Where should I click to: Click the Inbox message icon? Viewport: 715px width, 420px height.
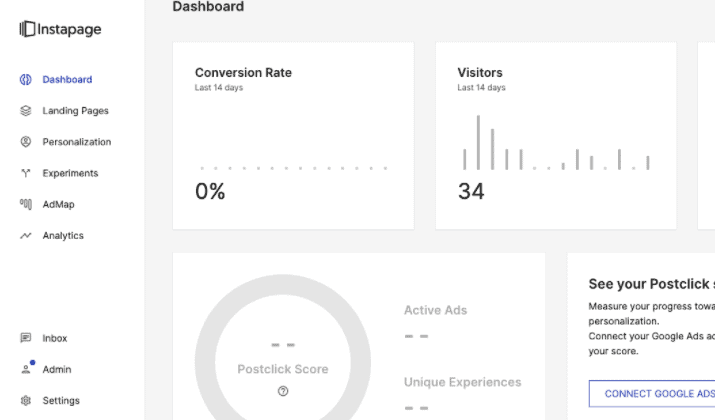click(x=26, y=339)
